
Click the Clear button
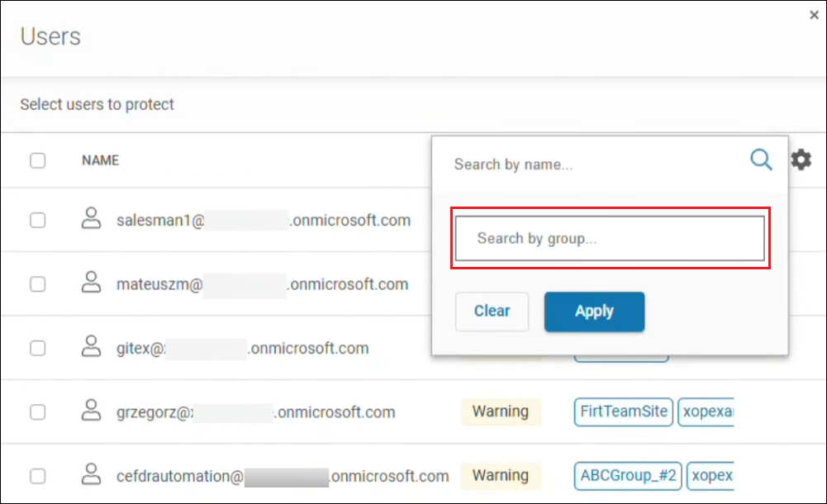[492, 311]
